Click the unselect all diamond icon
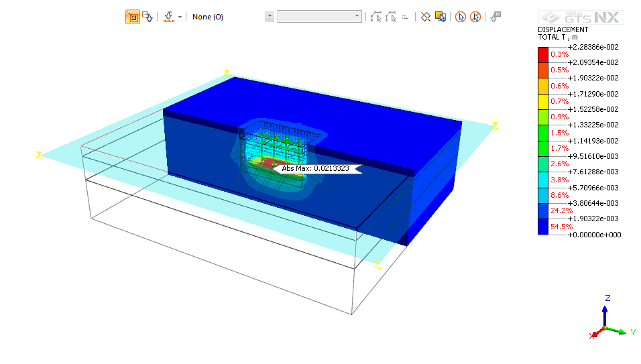 click(425, 17)
